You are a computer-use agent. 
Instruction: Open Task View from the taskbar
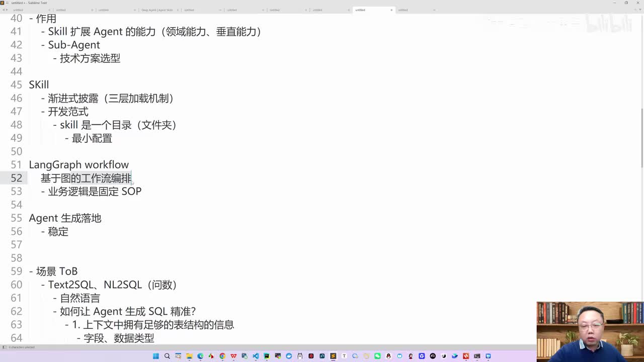[x=178, y=356]
